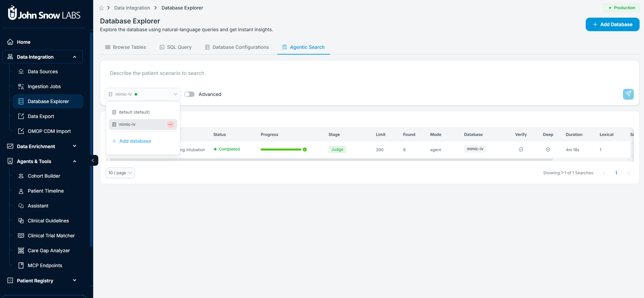
Task: Open Data Export in sidebar
Action: pyautogui.click(x=41, y=116)
